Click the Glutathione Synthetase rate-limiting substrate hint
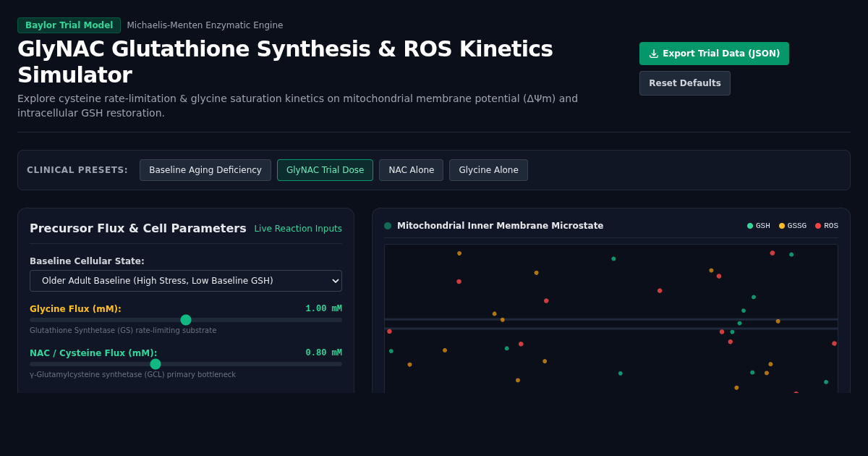This screenshot has height=456, width=868. pyautogui.click(x=123, y=331)
